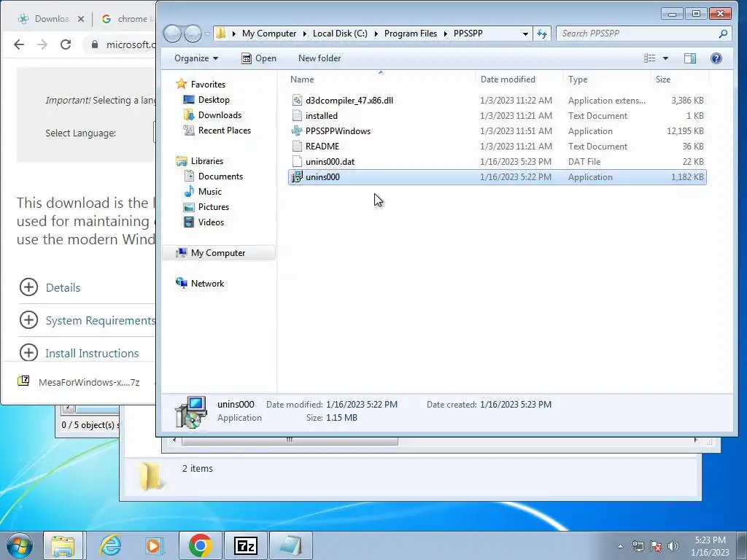
Task: Go back in the Chrome window
Action: (x=18, y=44)
